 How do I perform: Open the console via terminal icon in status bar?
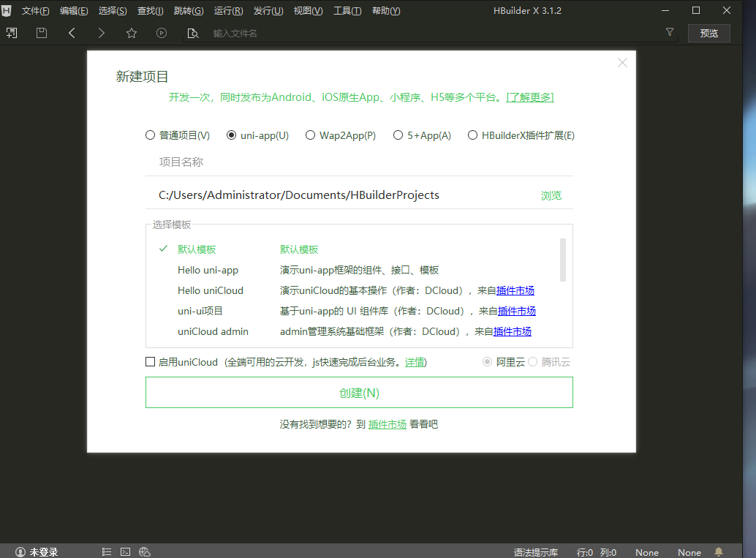pyautogui.click(x=125, y=551)
